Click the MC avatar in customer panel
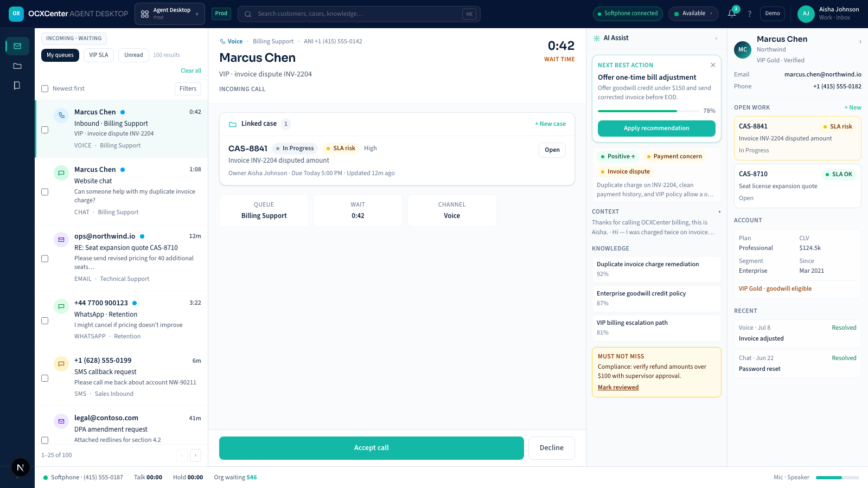Viewport: 868px width, 488px height. 743,49
